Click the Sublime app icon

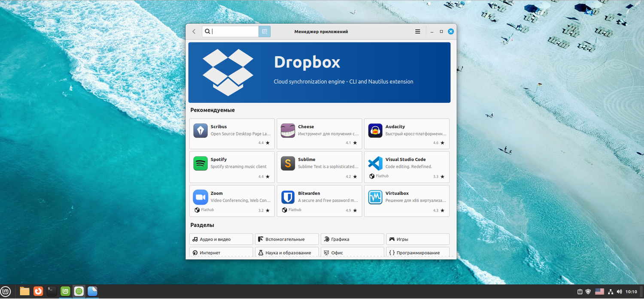tap(288, 163)
